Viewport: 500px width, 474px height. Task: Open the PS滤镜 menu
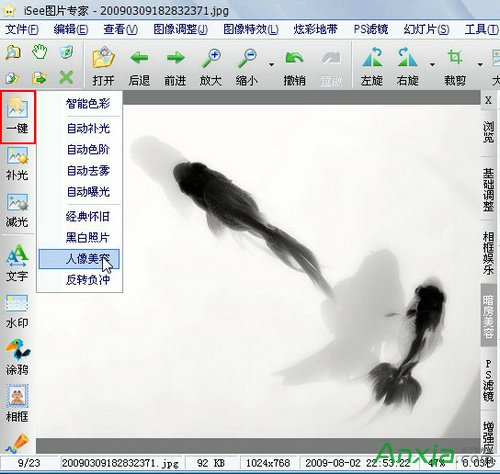coord(371,30)
